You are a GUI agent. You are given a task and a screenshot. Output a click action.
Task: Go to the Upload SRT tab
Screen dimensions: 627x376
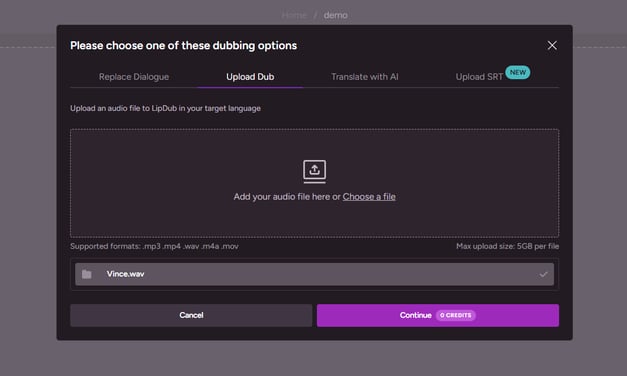(479, 76)
